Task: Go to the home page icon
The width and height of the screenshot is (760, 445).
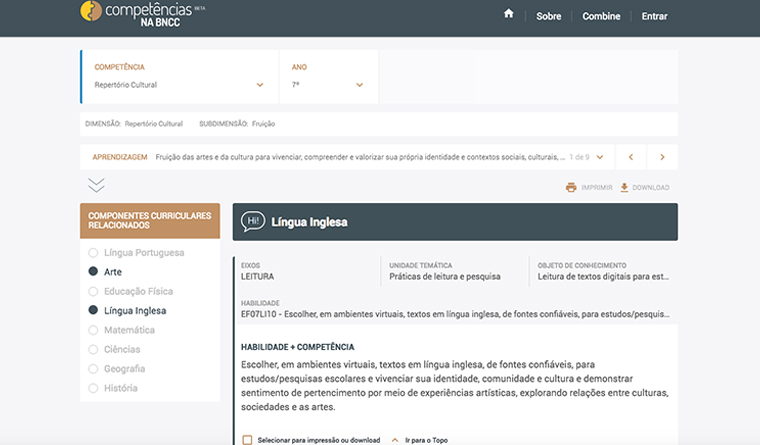Action: (x=508, y=14)
